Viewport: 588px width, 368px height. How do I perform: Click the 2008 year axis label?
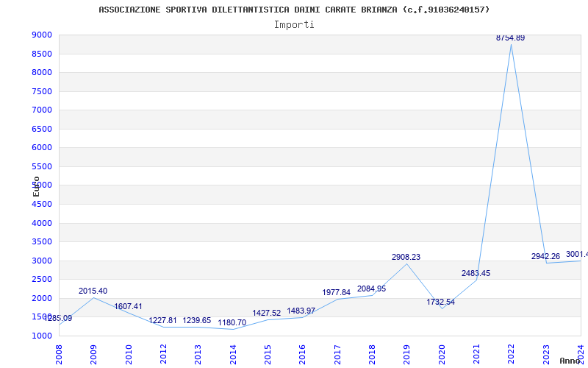tap(60, 353)
